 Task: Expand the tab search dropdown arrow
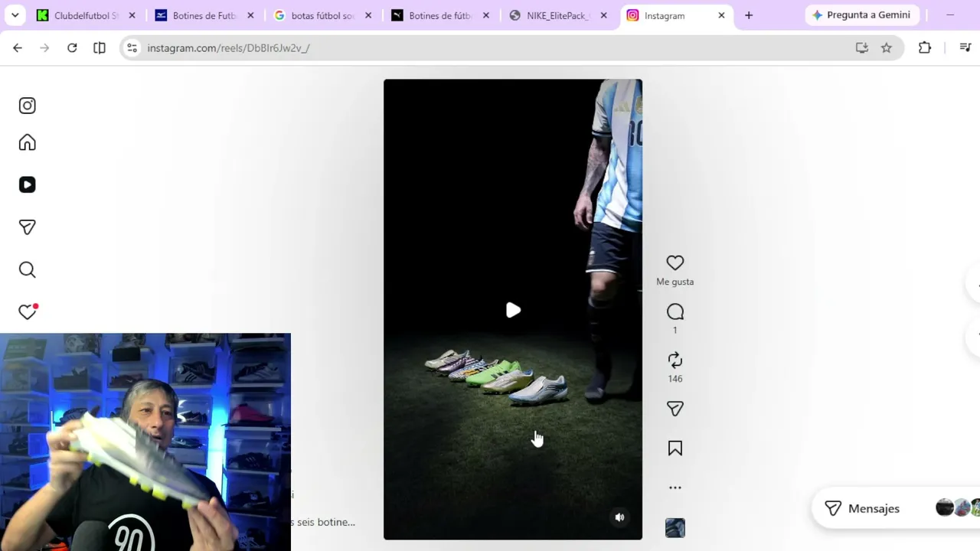coord(15,15)
